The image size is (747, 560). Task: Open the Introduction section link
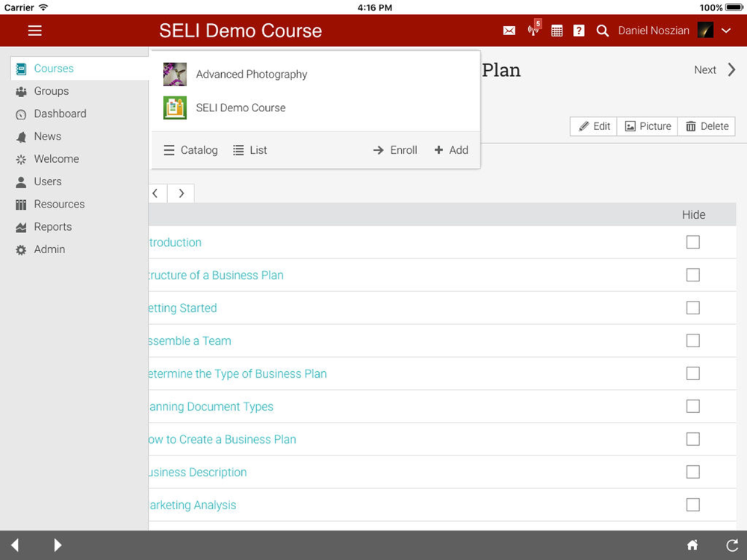175,243
